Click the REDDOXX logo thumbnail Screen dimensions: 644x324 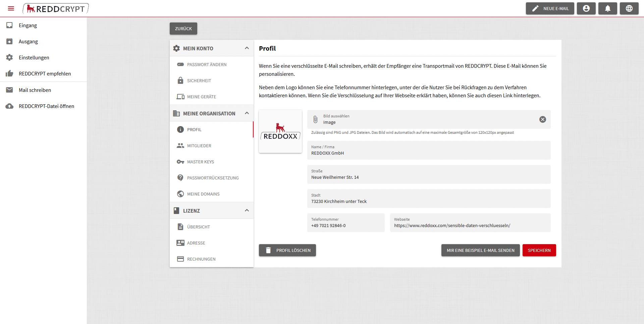point(280,131)
